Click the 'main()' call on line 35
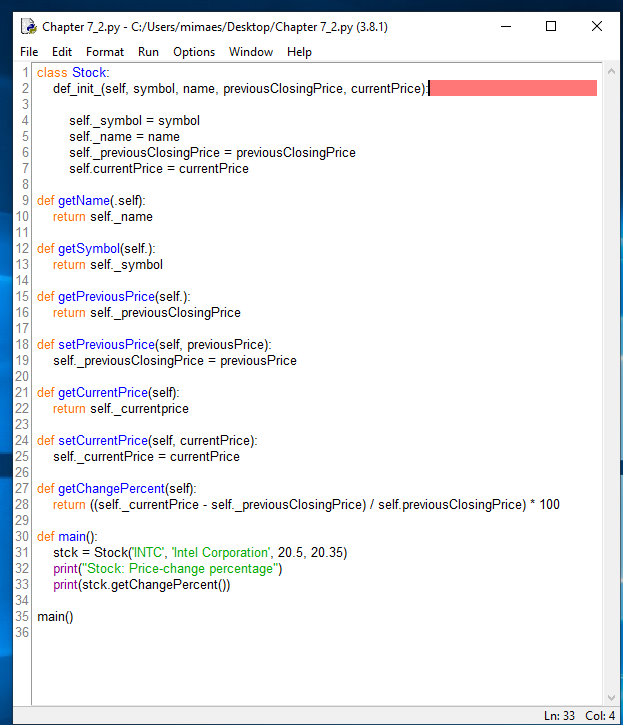 coord(55,617)
